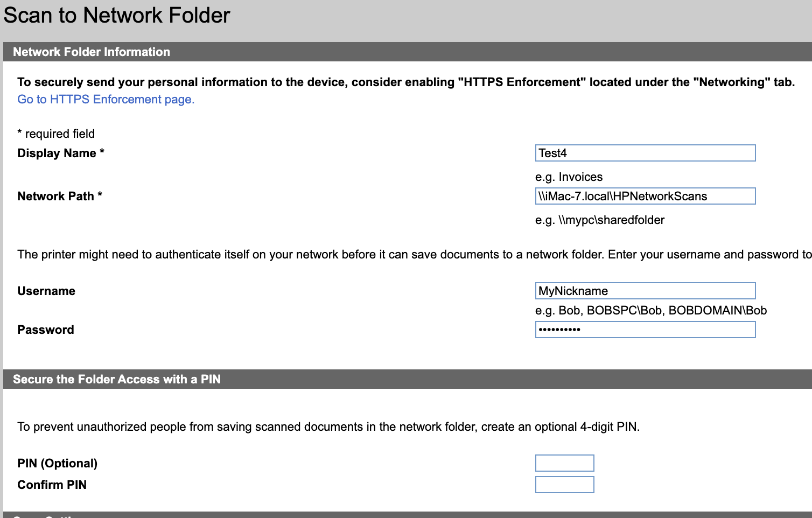
Task: Click the required field note
Action: click(x=56, y=134)
